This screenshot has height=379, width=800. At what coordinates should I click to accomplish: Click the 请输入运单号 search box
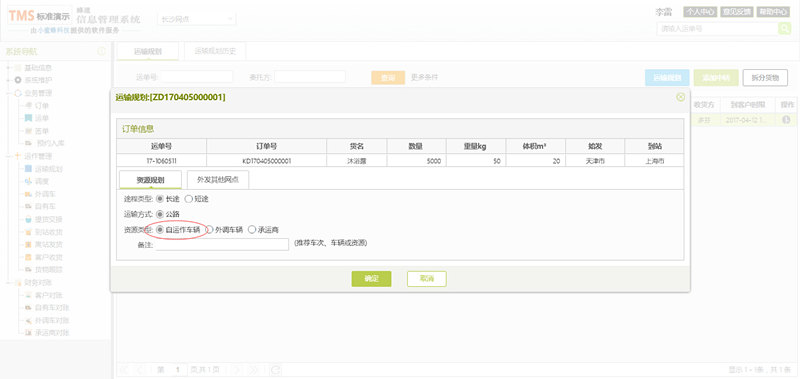point(717,29)
